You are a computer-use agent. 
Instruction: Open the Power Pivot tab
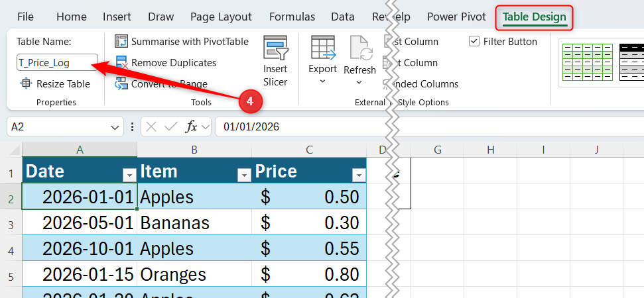(x=456, y=17)
